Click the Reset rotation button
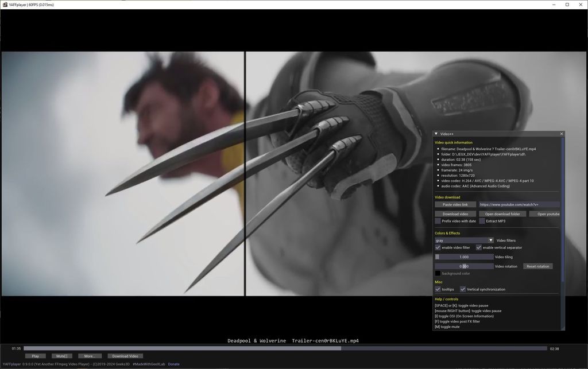 537,266
